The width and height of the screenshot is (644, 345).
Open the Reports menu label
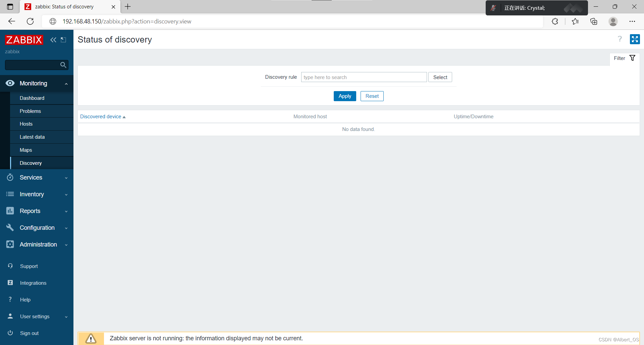pyautogui.click(x=30, y=211)
